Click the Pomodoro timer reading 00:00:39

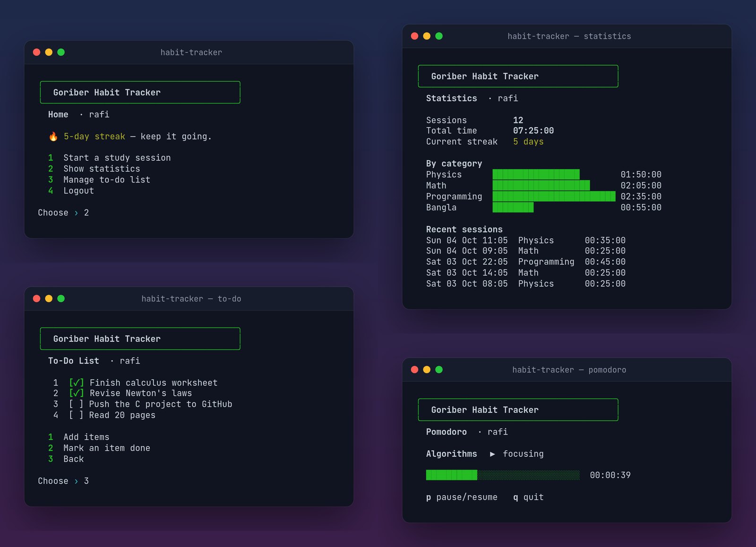(610, 475)
